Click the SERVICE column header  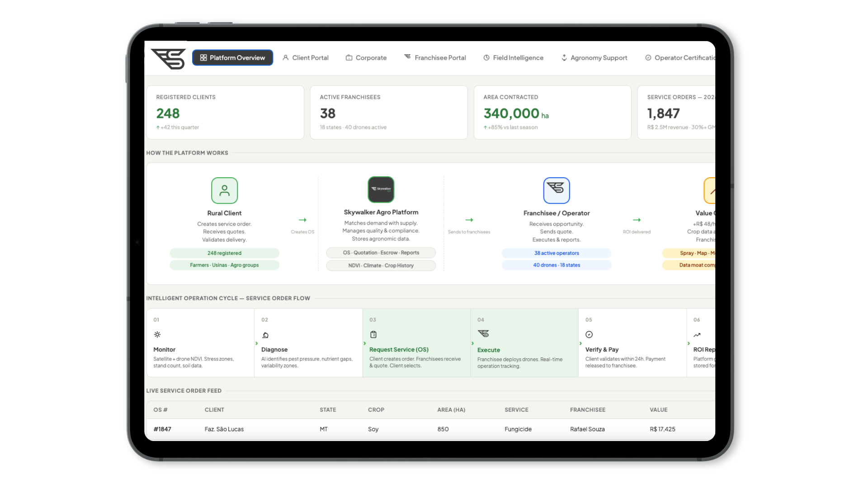click(516, 410)
